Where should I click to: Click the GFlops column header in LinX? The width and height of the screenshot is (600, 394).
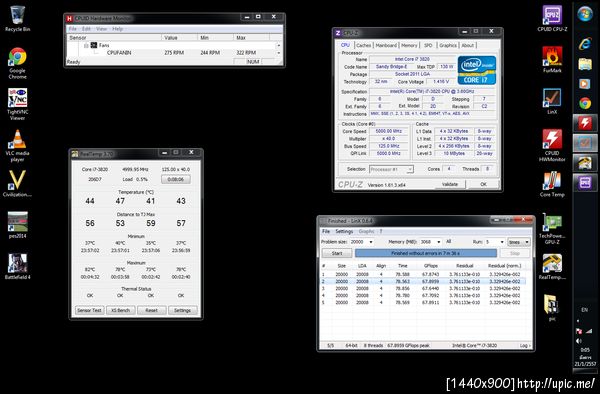pos(430,265)
